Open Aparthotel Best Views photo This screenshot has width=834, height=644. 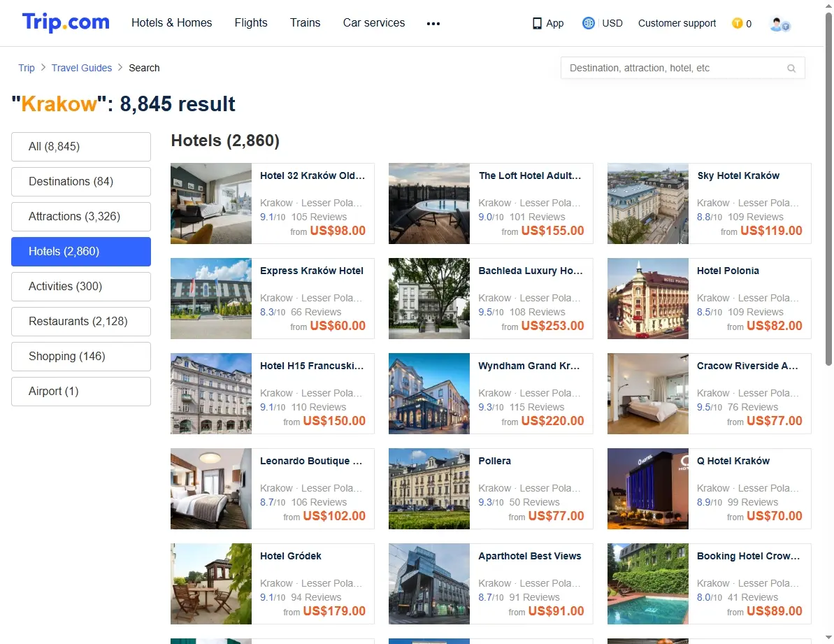[429, 585]
